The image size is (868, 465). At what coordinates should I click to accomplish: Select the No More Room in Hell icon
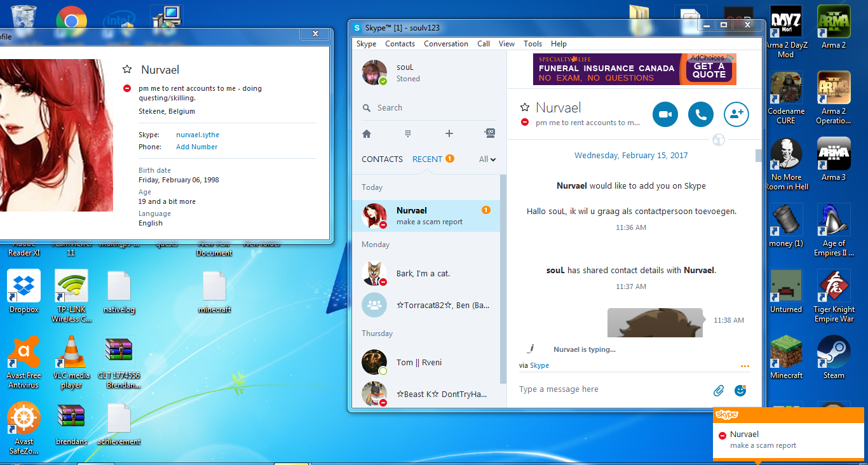[x=787, y=164]
